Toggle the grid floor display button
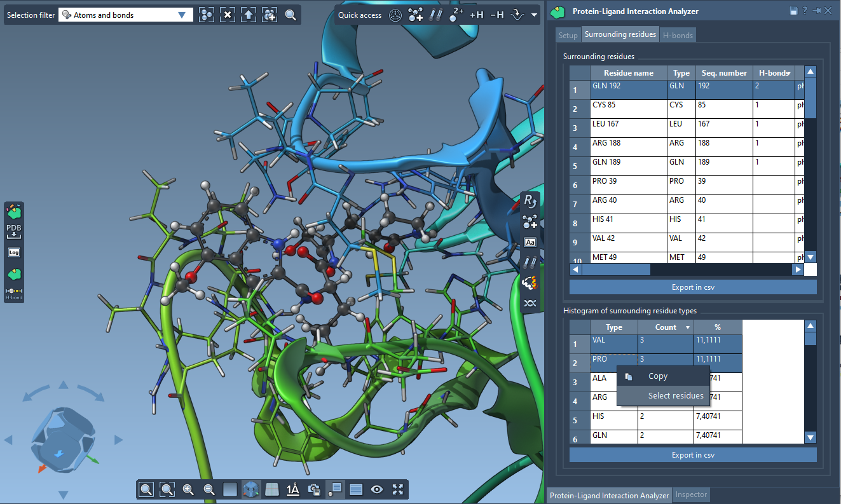 272,489
